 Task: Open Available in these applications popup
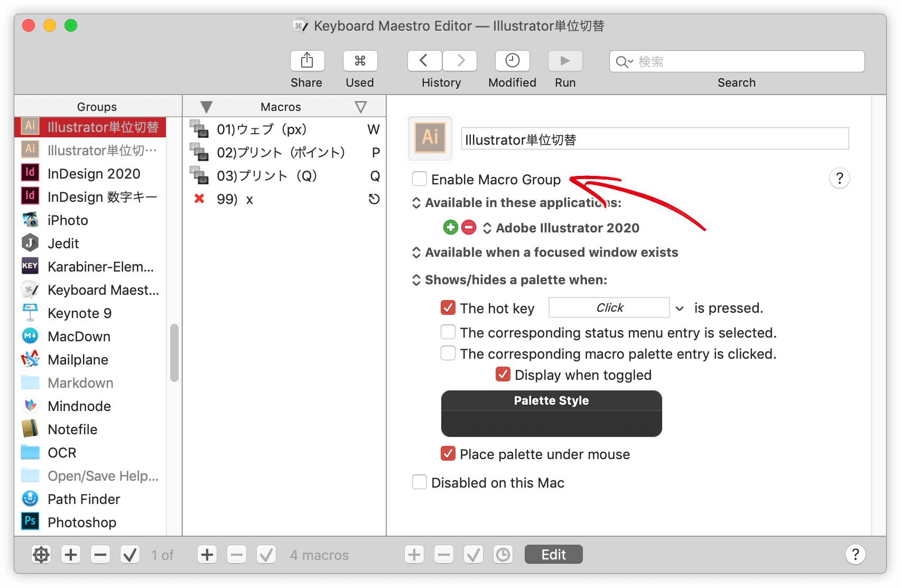coord(516,203)
